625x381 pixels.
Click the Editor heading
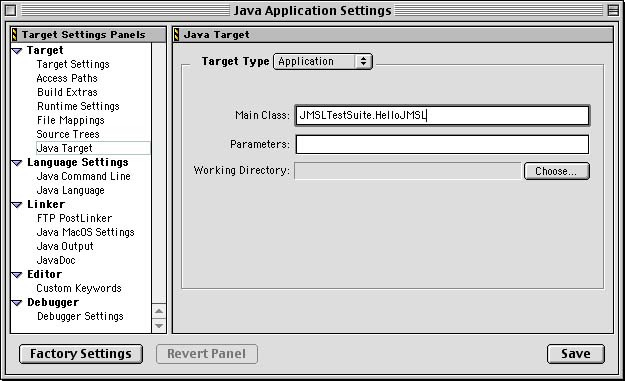[x=44, y=274]
